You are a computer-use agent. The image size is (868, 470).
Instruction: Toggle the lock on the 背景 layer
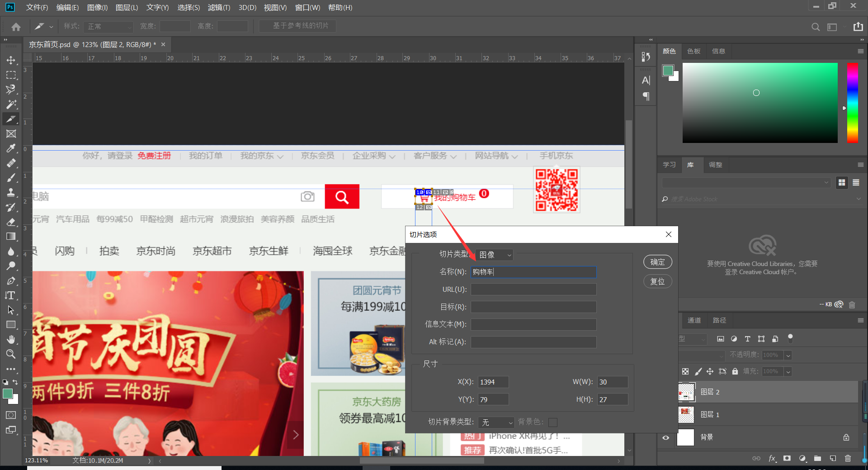click(847, 437)
